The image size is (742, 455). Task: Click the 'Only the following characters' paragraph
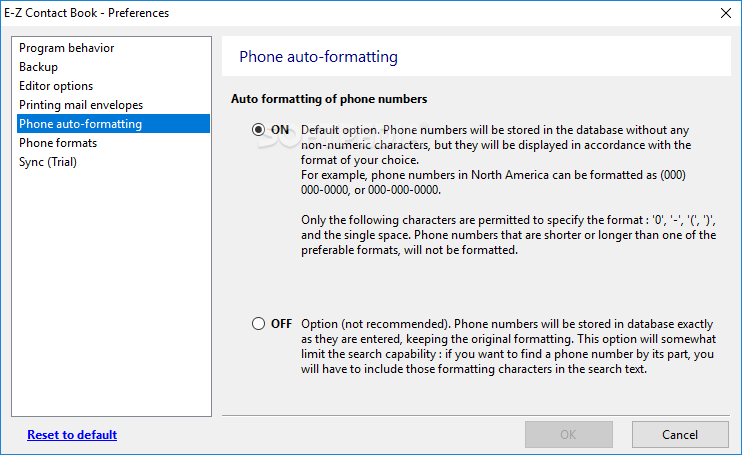[508, 235]
